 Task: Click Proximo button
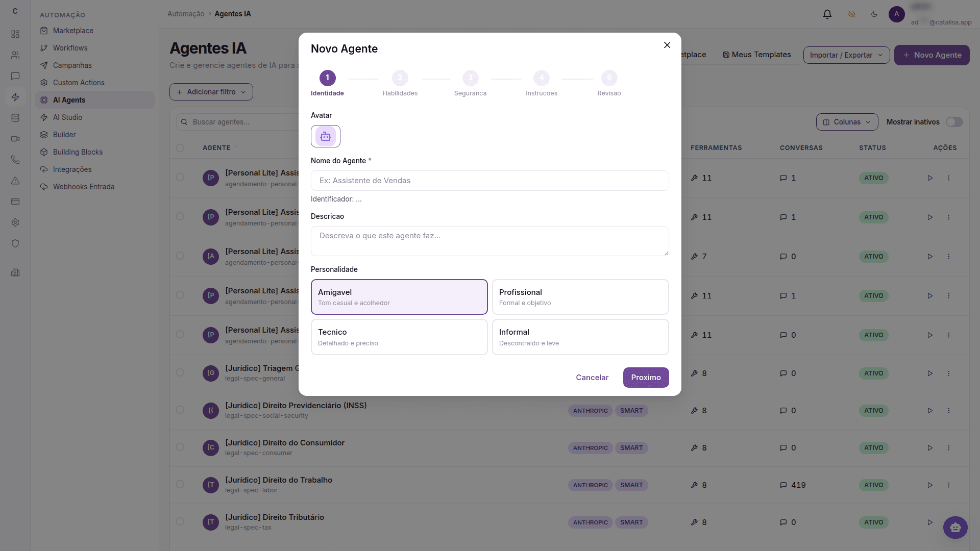(x=646, y=378)
